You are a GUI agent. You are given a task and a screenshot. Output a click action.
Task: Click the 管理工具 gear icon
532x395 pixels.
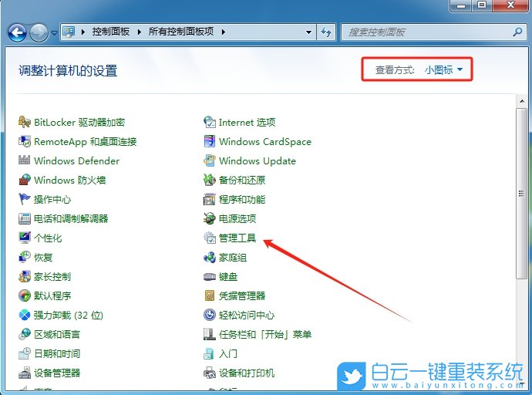click(210, 238)
